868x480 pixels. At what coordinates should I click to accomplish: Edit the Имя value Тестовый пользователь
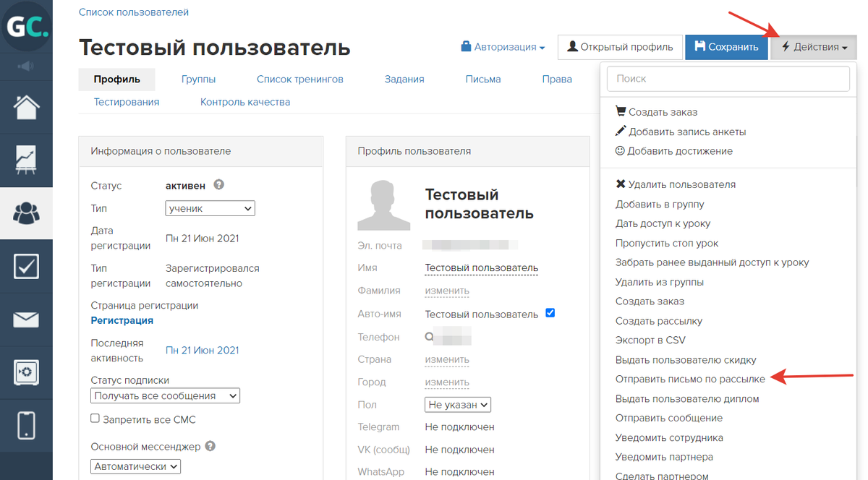coord(482,268)
